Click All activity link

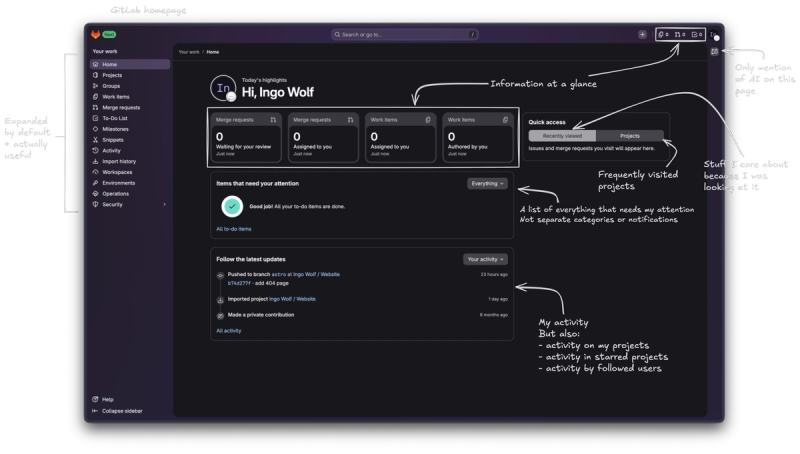229,331
